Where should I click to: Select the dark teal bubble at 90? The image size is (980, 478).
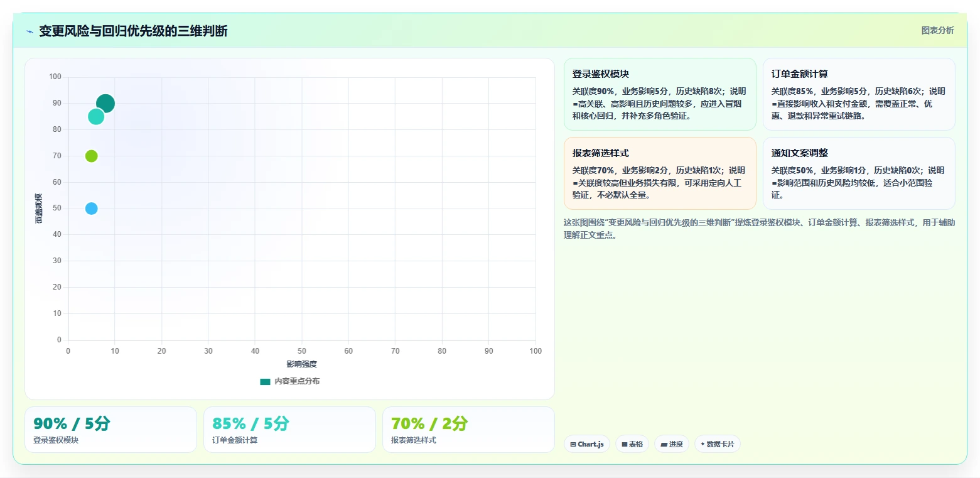coord(105,104)
